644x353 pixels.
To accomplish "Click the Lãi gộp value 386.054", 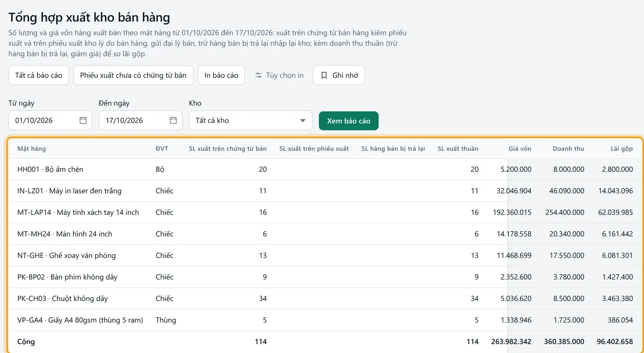I will (620, 320).
